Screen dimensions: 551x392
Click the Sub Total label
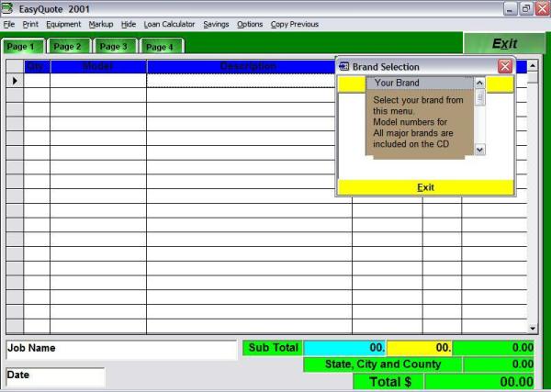click(273, 348)
